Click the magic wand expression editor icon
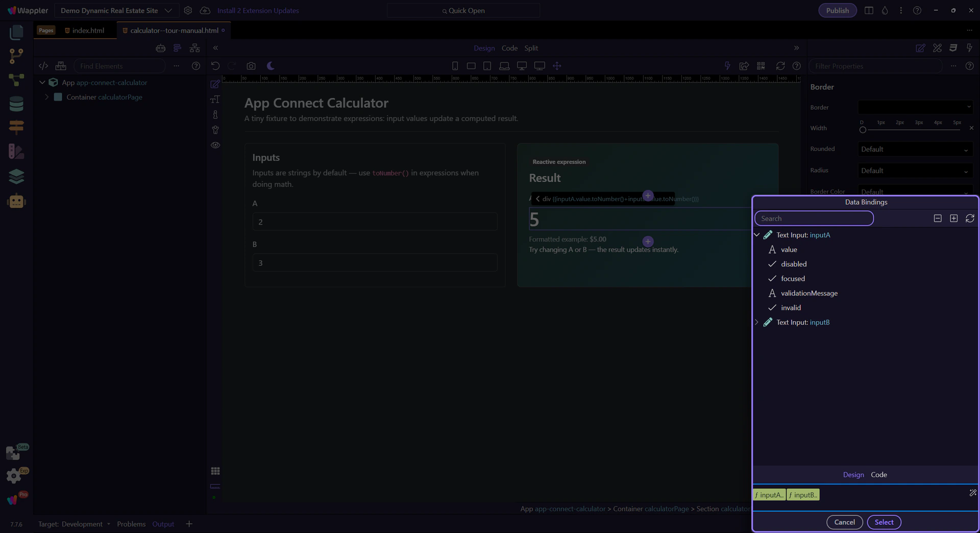Viewport: 980px width, 533px height. click(973, 493)
